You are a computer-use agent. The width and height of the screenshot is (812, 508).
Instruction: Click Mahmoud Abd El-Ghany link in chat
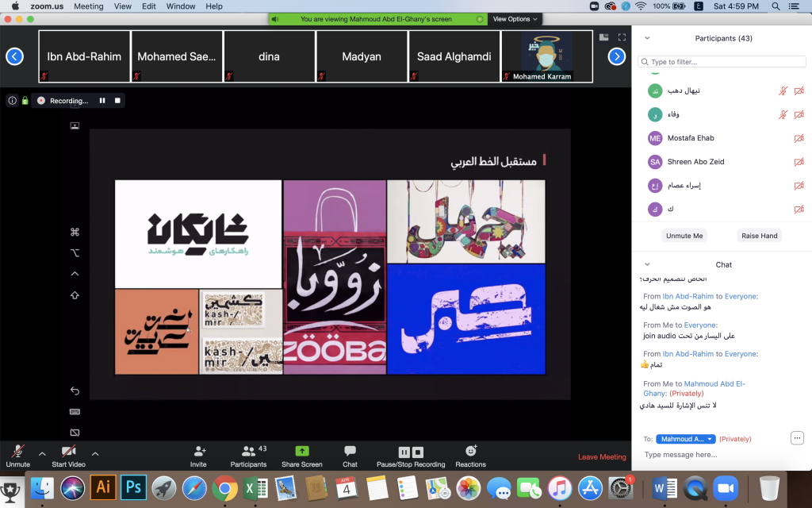tap(694, 388)
